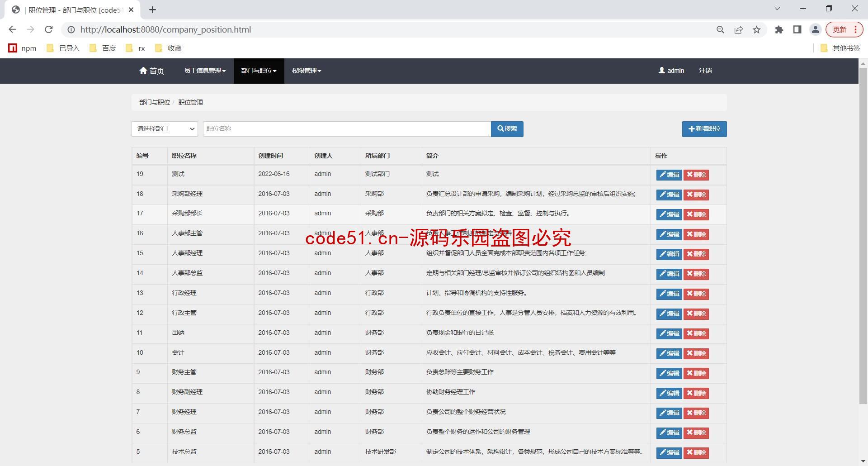This screenshot has width=868, height=466.
Task: Edit the 人事部经理 position
Action: point(669,254)
